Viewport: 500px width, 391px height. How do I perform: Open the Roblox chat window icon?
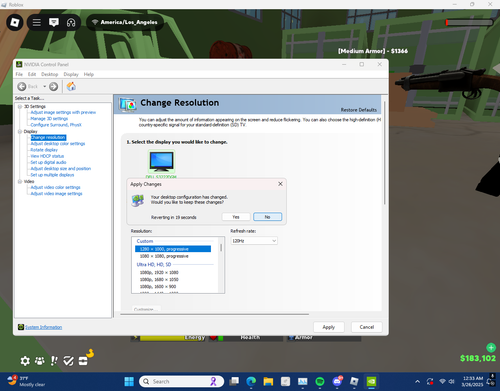coord(54,22)
